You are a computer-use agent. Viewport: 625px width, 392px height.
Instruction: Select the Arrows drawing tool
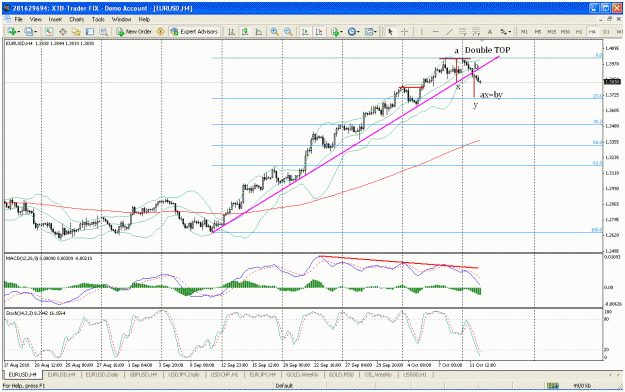tap(504, 32)
